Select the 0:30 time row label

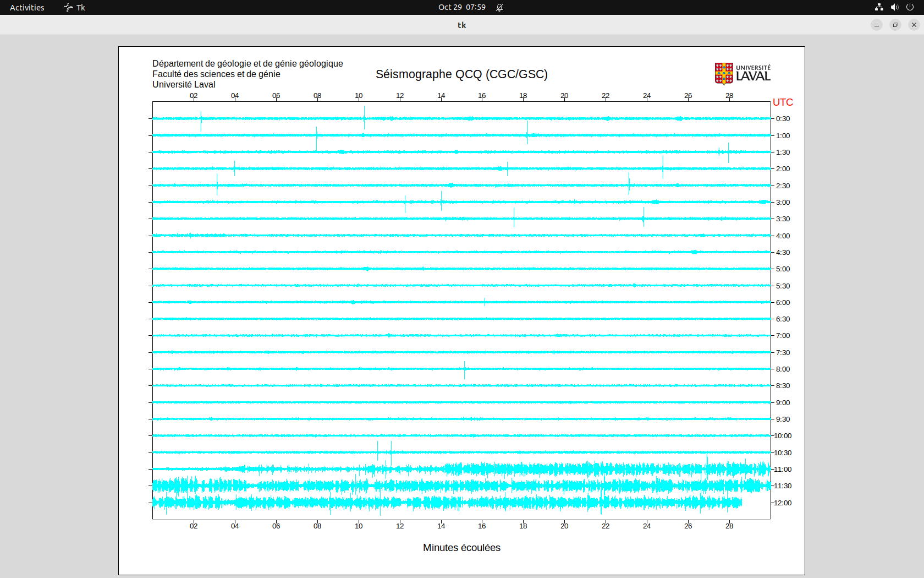click(x=783, y=119)
